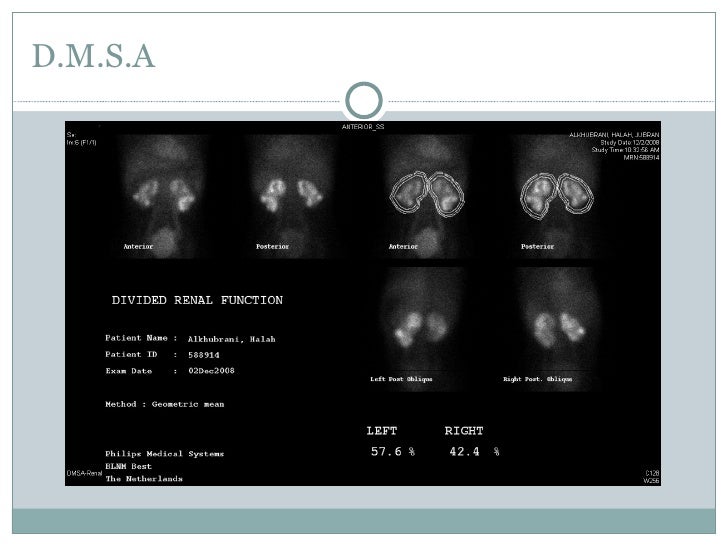The image size is (728, 546).
Task: Click the patient name value "Alkhubrani, Halah"
Action: pyautogui.click(x=232, y=339)
